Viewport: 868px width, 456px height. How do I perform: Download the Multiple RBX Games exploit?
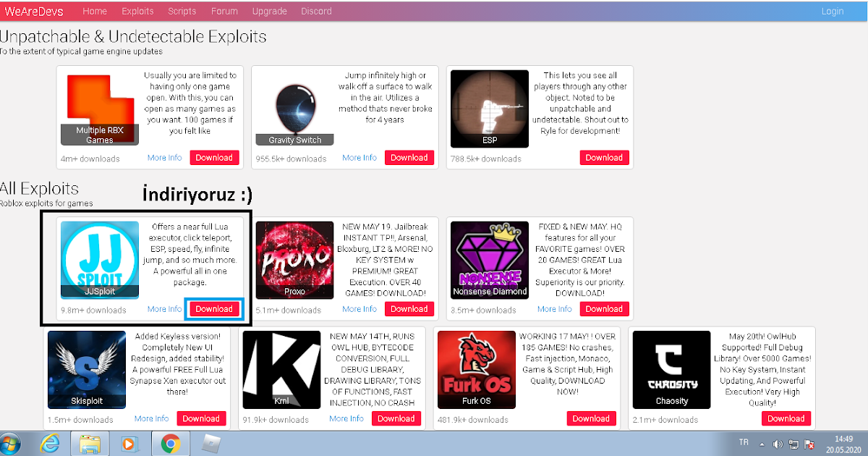214,158
